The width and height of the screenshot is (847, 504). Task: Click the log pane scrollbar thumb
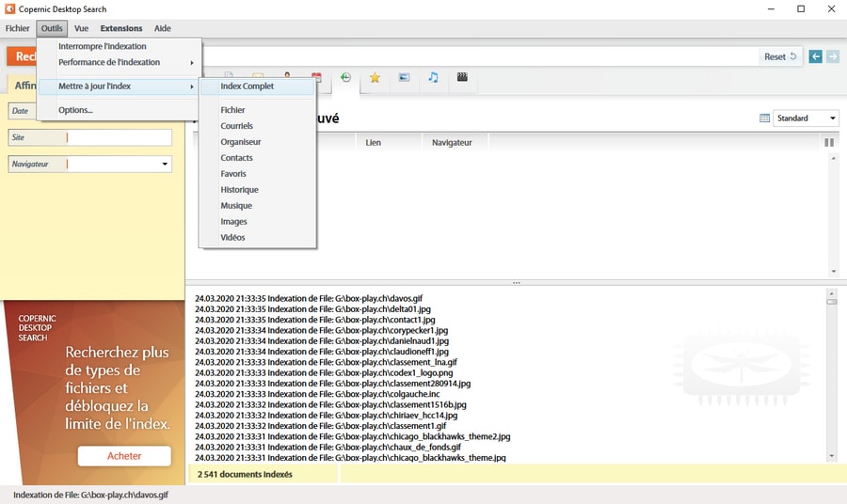pos(832,302)
